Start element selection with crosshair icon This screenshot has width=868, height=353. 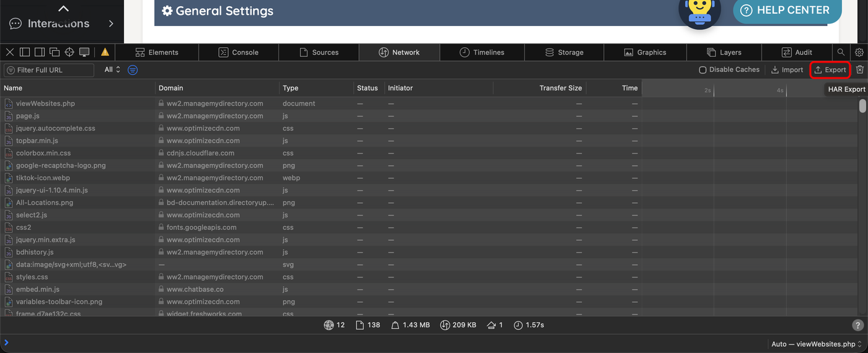coord(69,52)
